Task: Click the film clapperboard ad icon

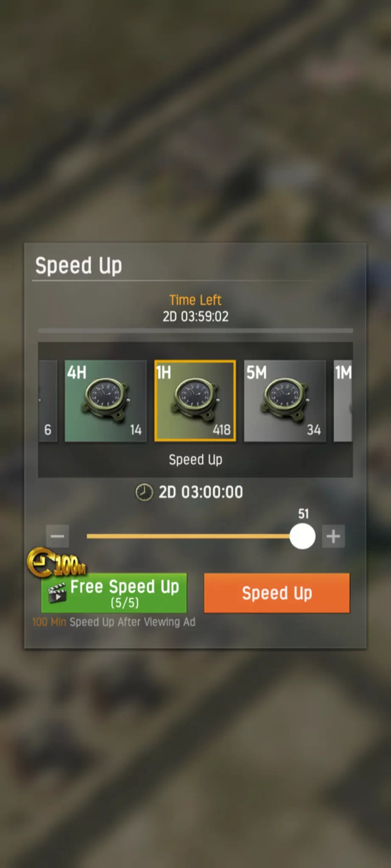Action: pos(57,593)
